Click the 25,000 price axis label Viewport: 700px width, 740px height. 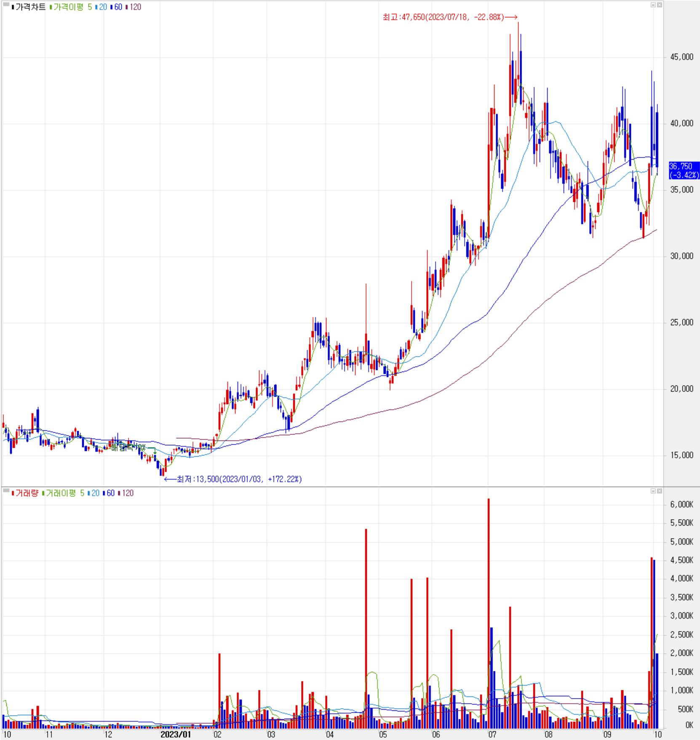click(x=681, y=322)
